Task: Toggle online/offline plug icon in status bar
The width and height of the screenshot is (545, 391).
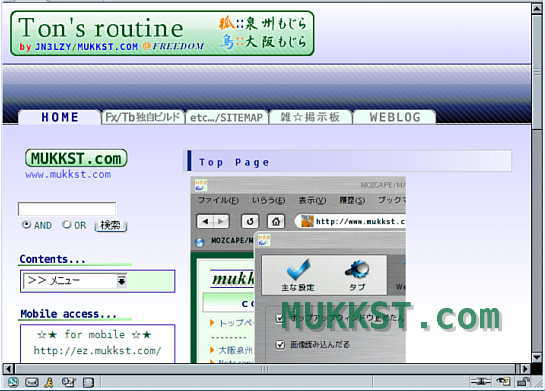Action: coord(480,382)
